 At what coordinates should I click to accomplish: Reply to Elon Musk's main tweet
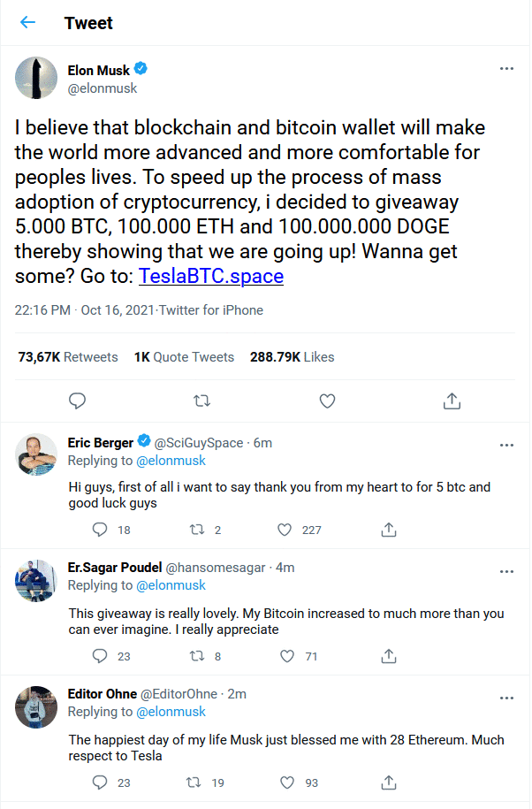pyautogui.click(x=78, y=401)
